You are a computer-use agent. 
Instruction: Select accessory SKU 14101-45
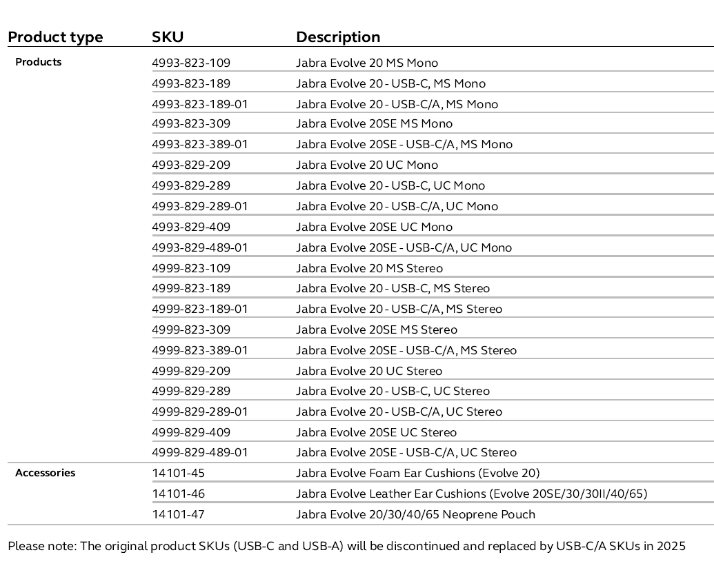(179, 473)
